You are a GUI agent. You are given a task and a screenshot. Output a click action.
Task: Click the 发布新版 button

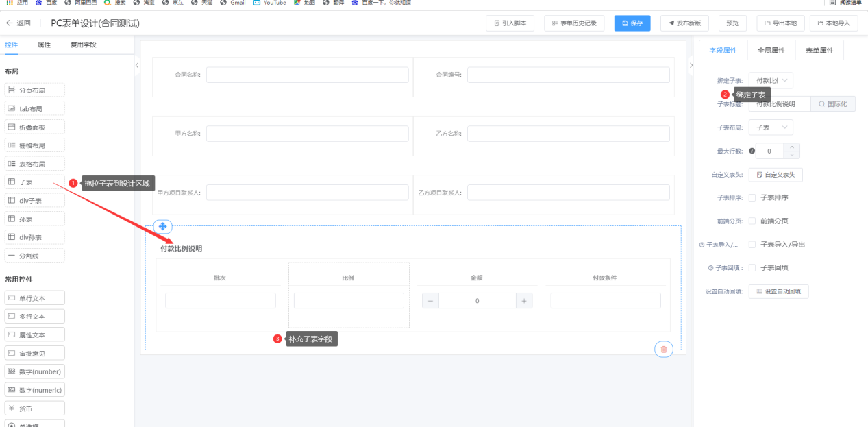[684, 23]
